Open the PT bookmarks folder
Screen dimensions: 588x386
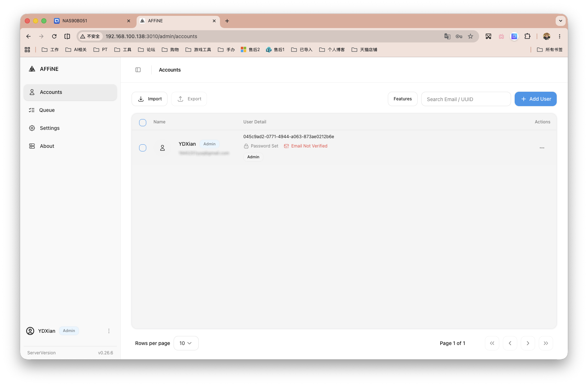(100, 50)
